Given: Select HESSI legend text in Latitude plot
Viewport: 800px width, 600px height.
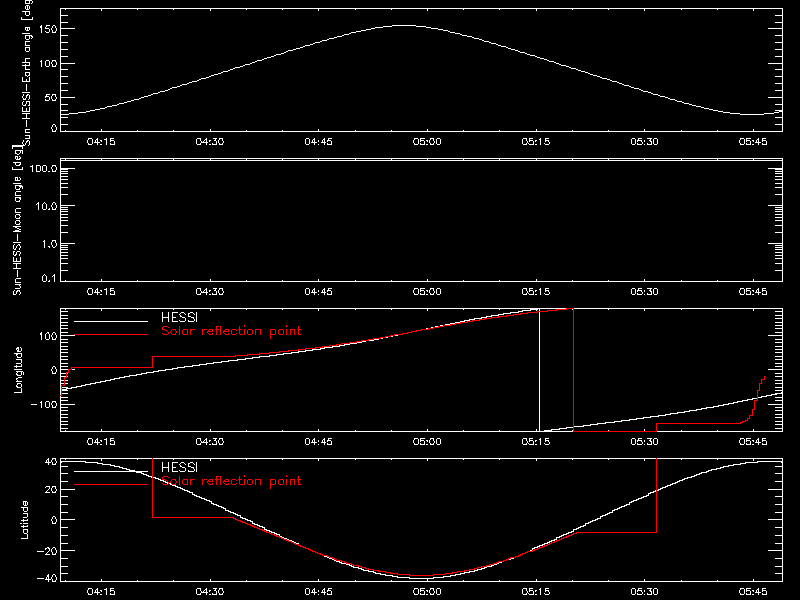Looking at the screenshot, I should point(179,467).
